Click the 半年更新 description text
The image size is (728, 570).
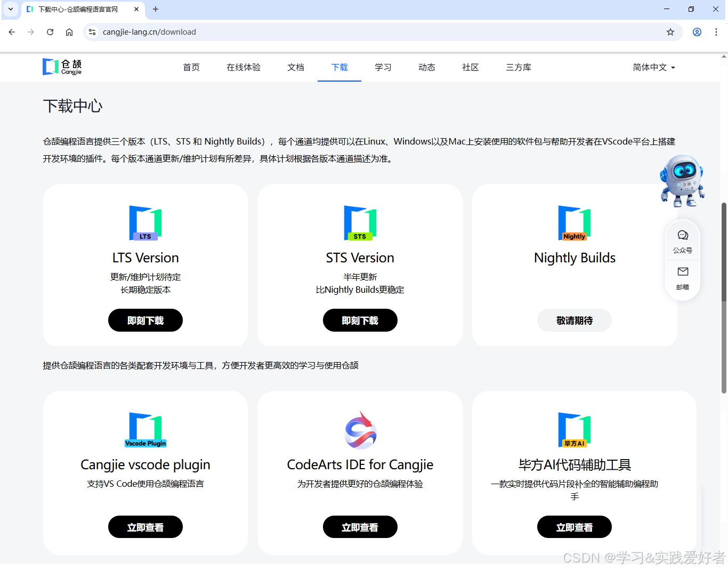(x=360, y=277)
